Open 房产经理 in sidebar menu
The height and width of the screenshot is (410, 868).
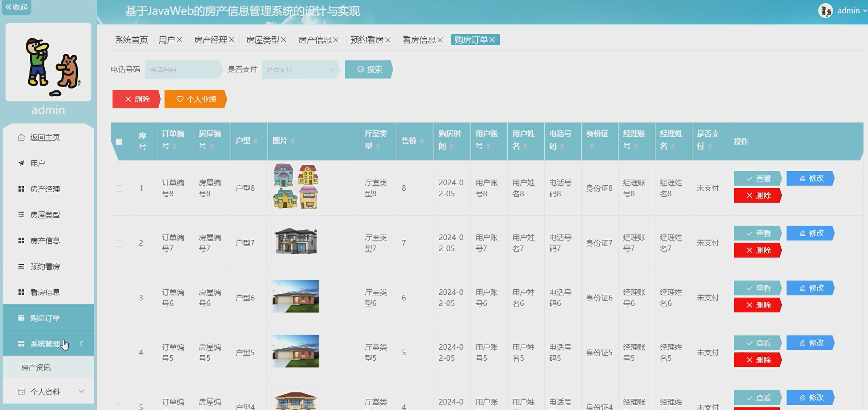48,189
